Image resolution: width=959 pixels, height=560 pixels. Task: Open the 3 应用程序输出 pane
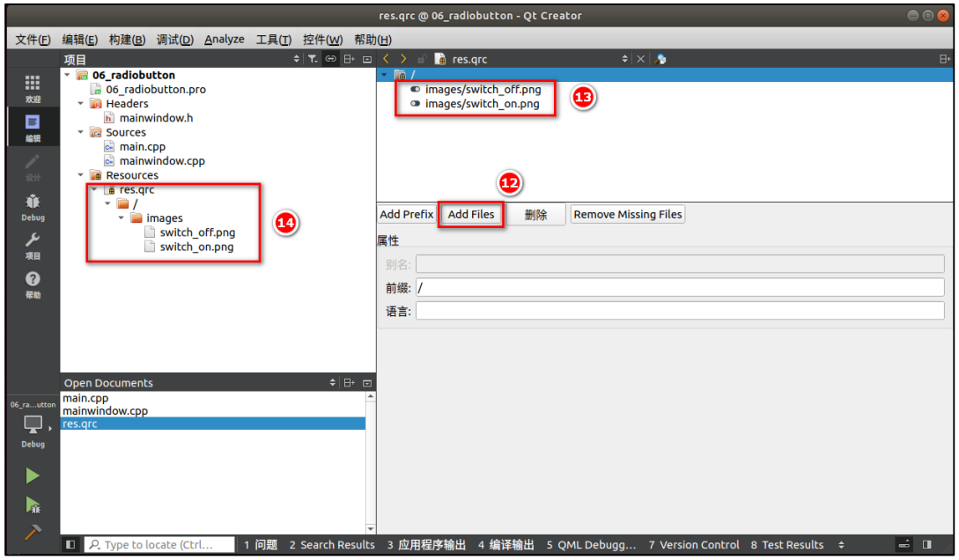point(426,544)
